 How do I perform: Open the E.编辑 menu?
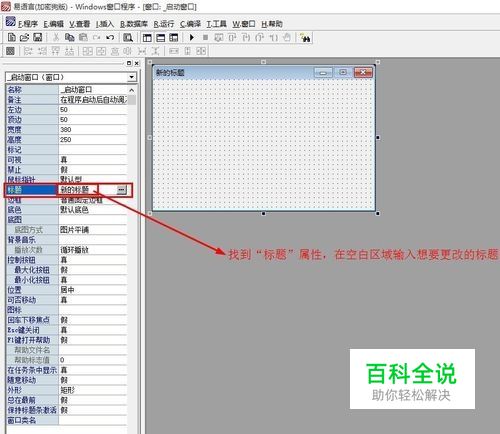(x=53, y=24)
